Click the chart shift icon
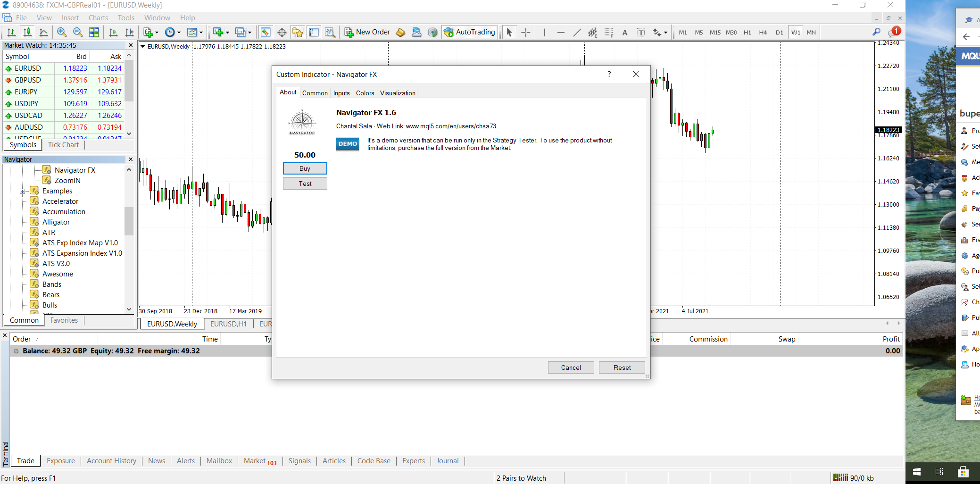980x484 pixels. pyautogui.click(x=129, y=32)
